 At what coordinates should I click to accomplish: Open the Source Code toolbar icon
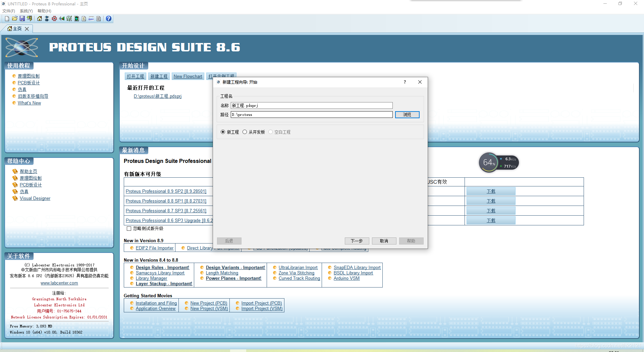(x=91, y=18)
